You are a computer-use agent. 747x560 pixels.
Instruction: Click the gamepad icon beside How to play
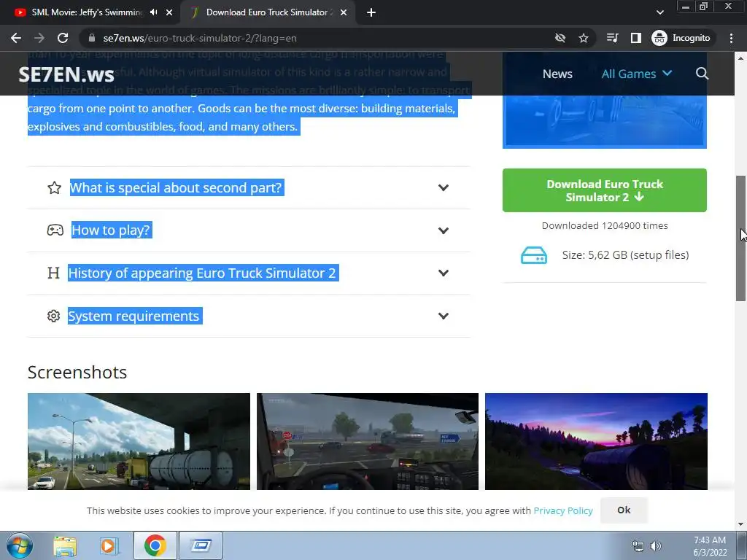pyautogui.click(x=55, y=230)
